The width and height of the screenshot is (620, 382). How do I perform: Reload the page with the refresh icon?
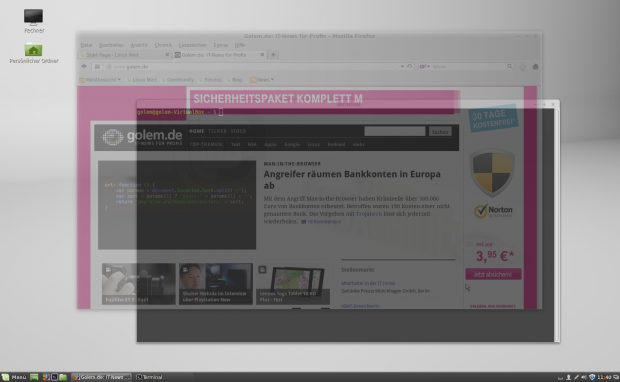pos(410,66)
